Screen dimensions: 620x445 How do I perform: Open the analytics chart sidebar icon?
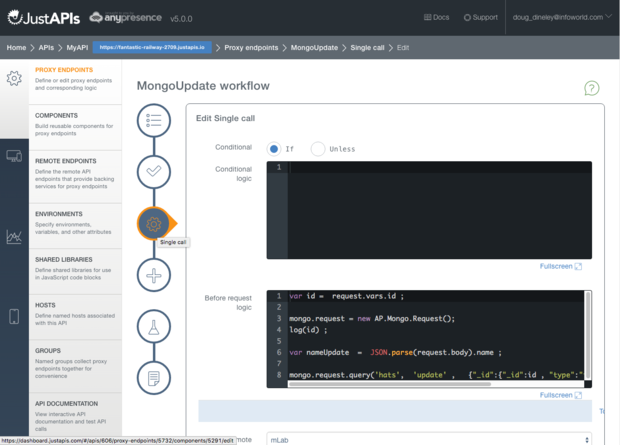click(14, 237)
